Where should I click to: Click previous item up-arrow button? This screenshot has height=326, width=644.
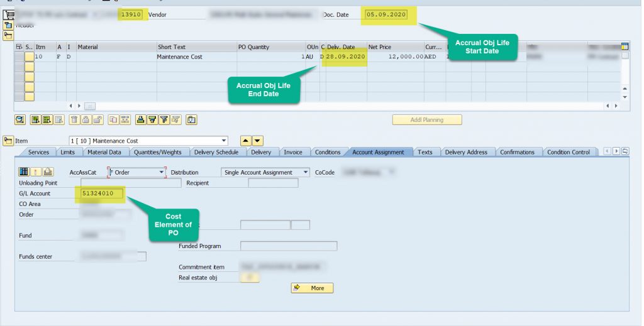click(246, 141)
